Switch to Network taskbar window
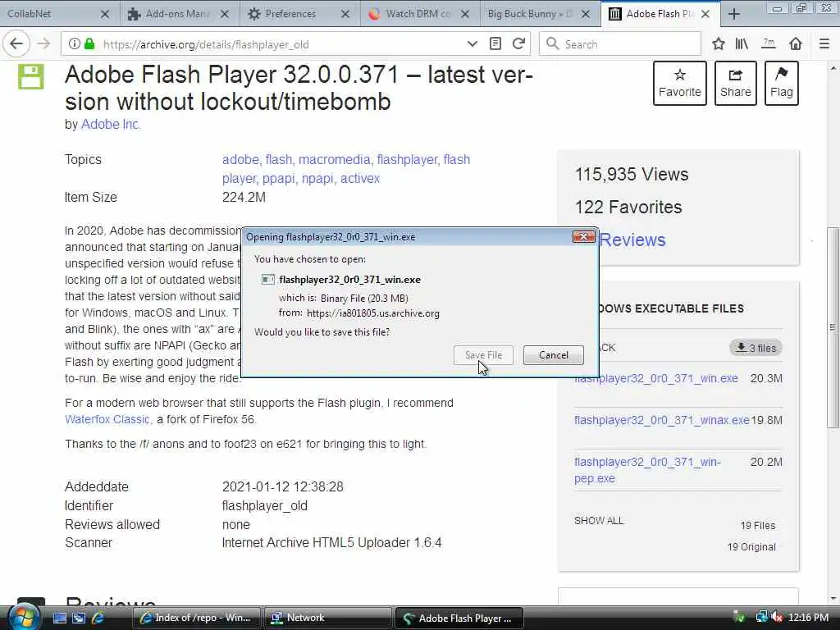Screen dimensions: 840x630 pyautogui.click(x=326, y=618)
